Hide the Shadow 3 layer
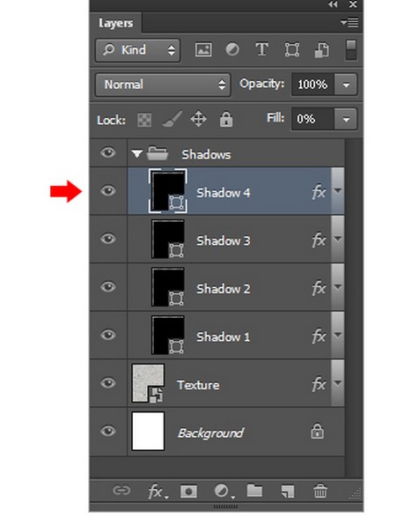This screenshot has width=396, height=532. tap(108, 239)
